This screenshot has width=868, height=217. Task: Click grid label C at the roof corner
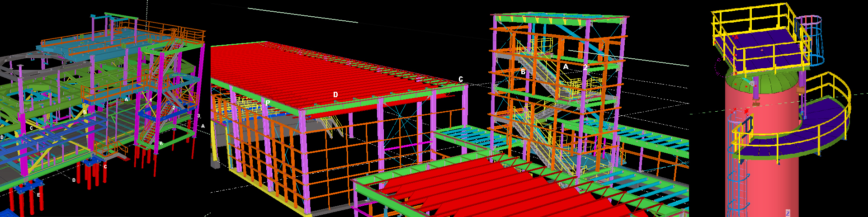pos(461,79)
